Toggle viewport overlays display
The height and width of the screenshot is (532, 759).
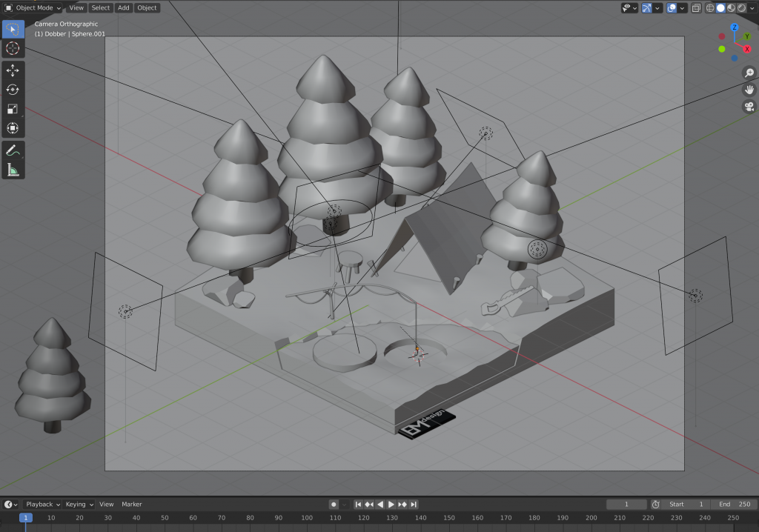pos(672,7)
